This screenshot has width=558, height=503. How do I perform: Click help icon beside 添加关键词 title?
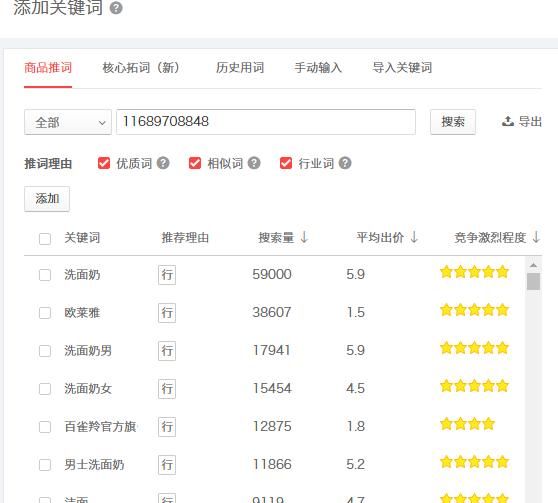coord(116,8)
